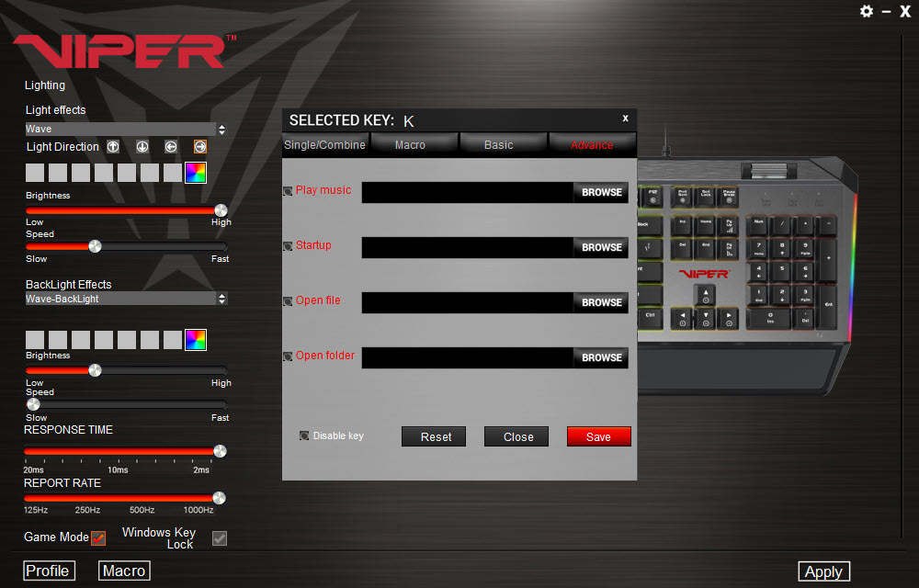Image resolution: width=919 pixels, height=588 pixels.
Task: Select the Num Lock key on keyboard image
Action: pyautogui.click(x=758, y=225)
